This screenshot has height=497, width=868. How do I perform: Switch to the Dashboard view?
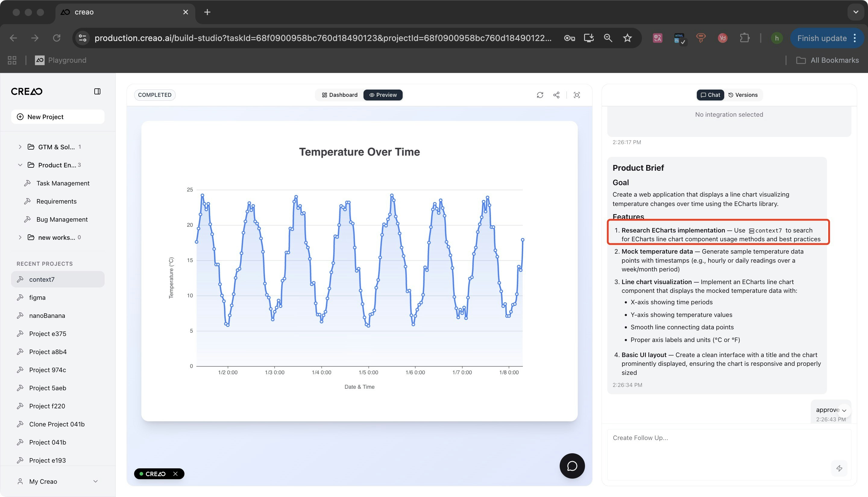(x=339, y=95)
